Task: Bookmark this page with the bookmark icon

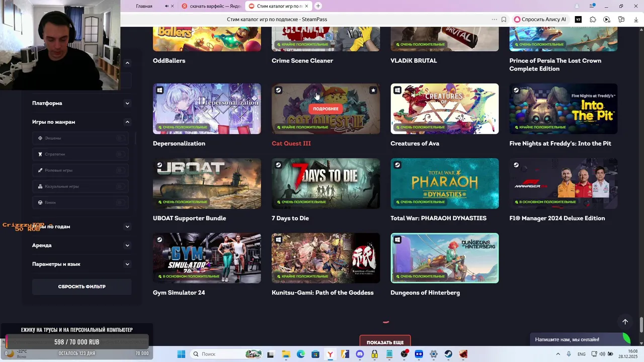Action: [504, 20]
